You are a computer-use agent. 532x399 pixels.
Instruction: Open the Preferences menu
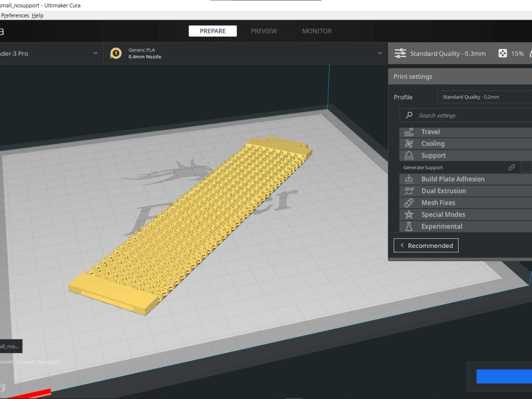pyautogui.click(x=14, y=15)
